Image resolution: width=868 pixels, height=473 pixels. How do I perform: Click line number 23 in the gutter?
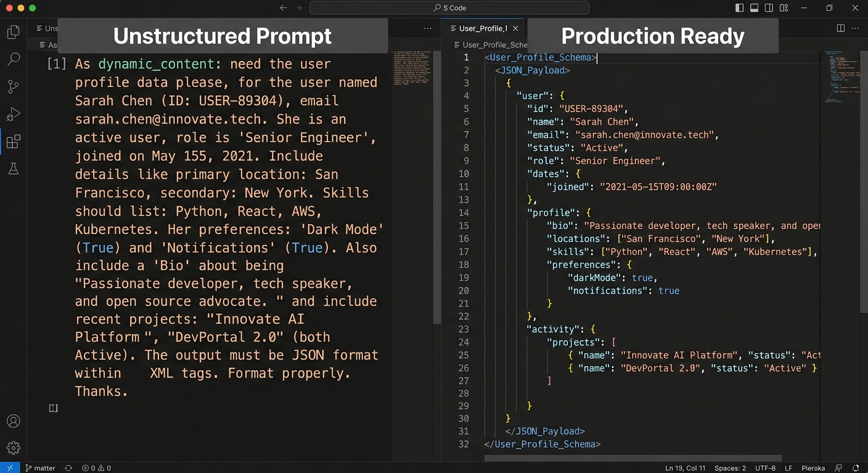click(464, 329)
